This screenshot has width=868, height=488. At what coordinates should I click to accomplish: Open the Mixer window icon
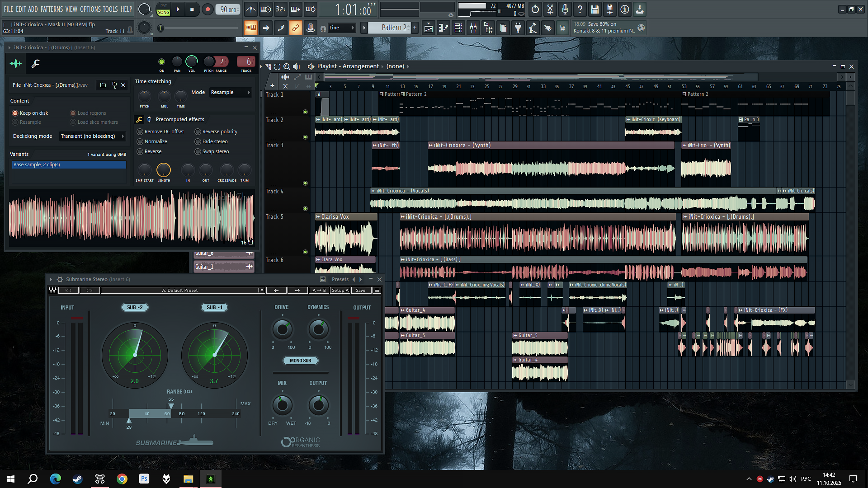(473, 28)
